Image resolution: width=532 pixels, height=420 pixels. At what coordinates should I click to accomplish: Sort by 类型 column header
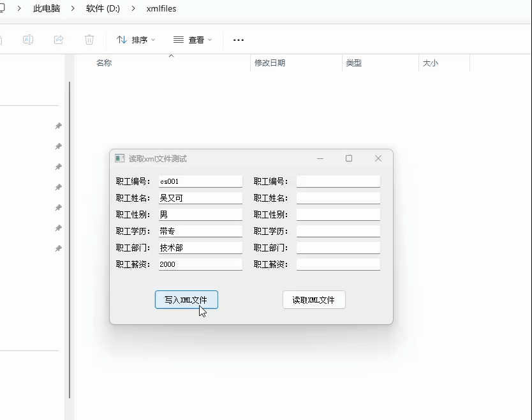353,63
